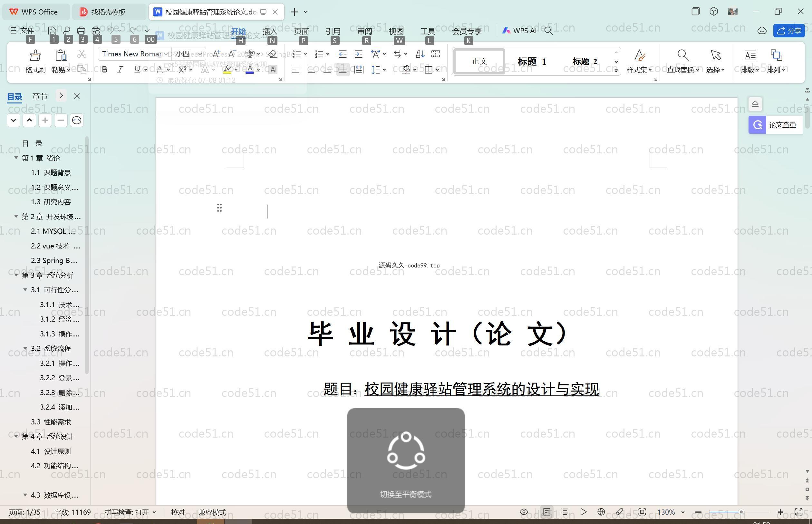
Task: Switch to outline view in status bar
Action: pos(565,512)
